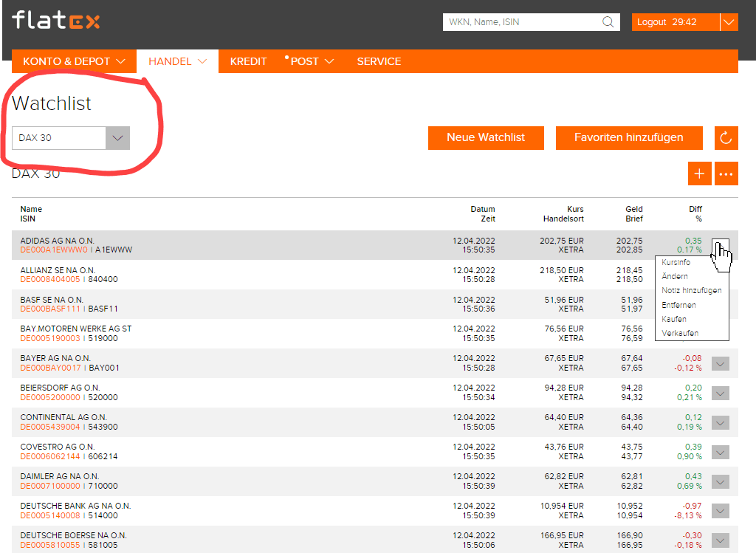Select Ändern in the context menu
Image resolution: width=756 pixels, height=553 pixels.
click(675, 276)
